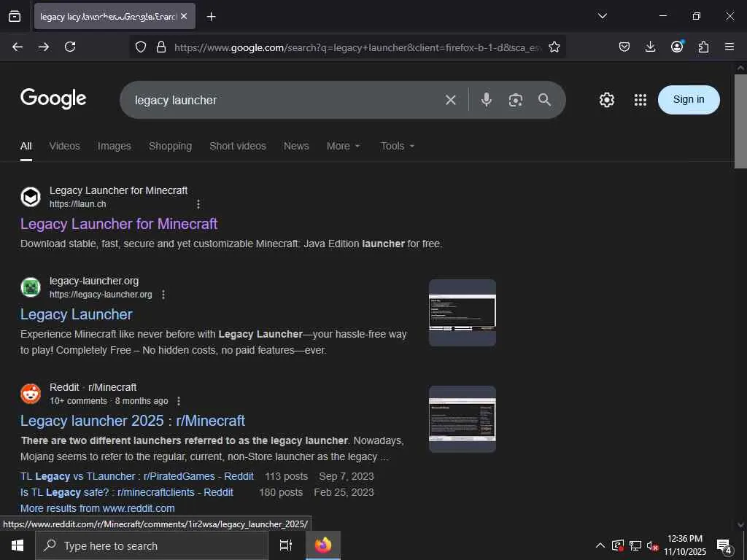Open a new browser tab
Image resolution: width=747 pixels, height=560 pixels.
pos(211,17)
